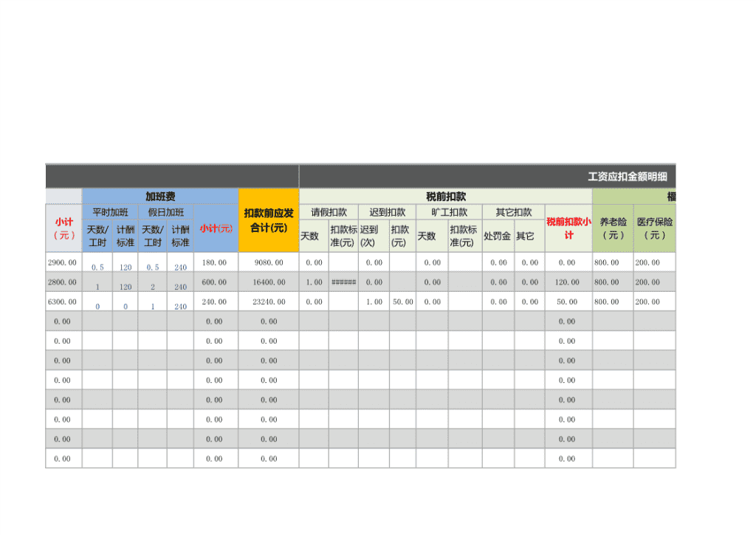Click the 假日加班 sub-header
The height and width of the screenshot is (535, 756).
point(166,212)
